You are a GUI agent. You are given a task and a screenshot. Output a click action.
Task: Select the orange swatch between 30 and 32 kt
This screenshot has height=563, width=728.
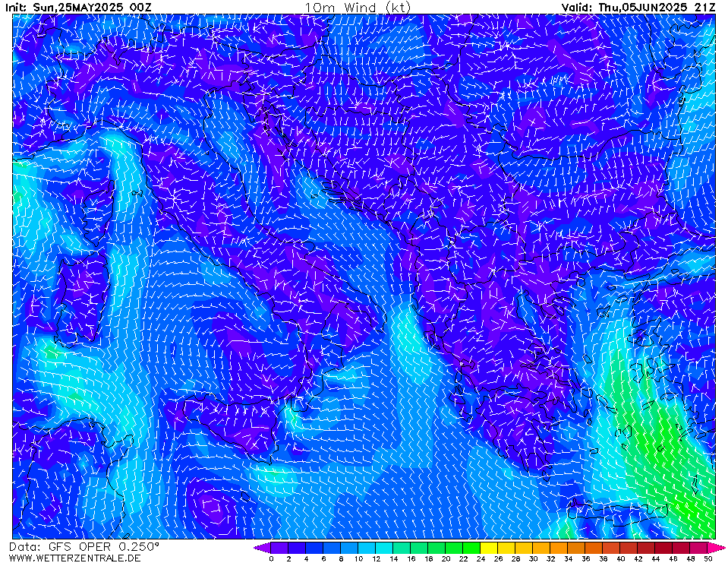(542, 548)
